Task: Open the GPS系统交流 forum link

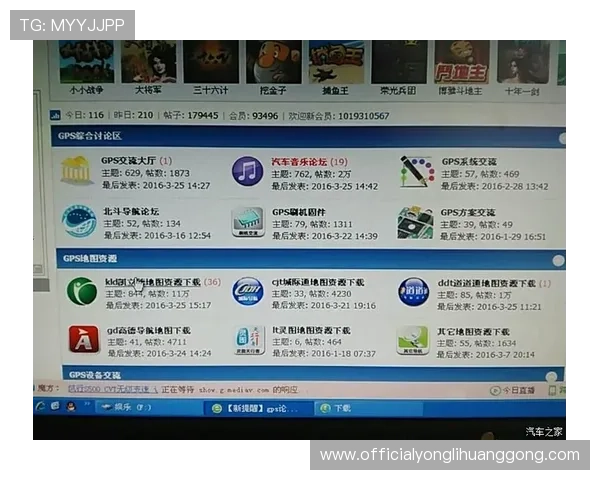Action: (469, 162)
